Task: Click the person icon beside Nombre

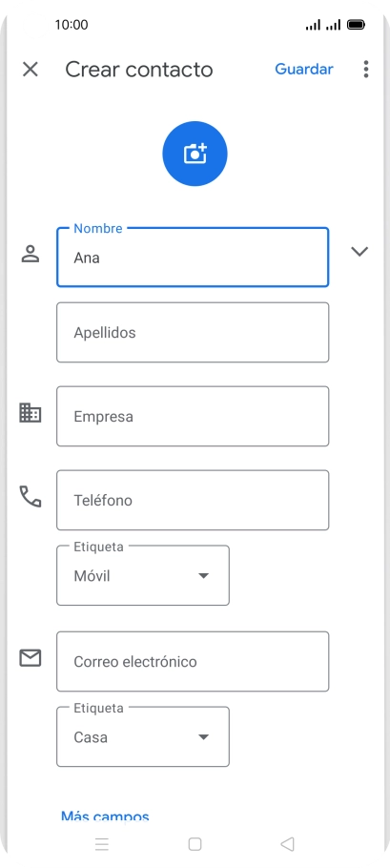Action: pos(31,254)
